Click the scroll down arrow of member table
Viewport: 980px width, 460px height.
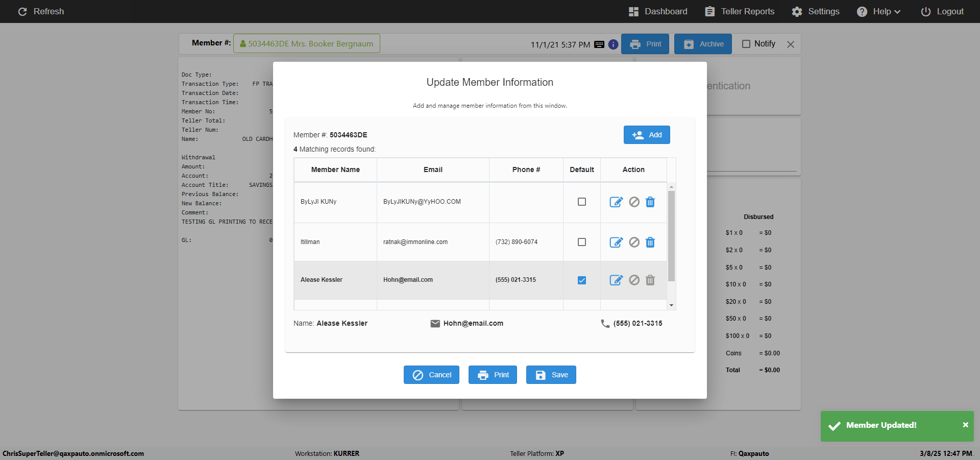pos(672,305)
